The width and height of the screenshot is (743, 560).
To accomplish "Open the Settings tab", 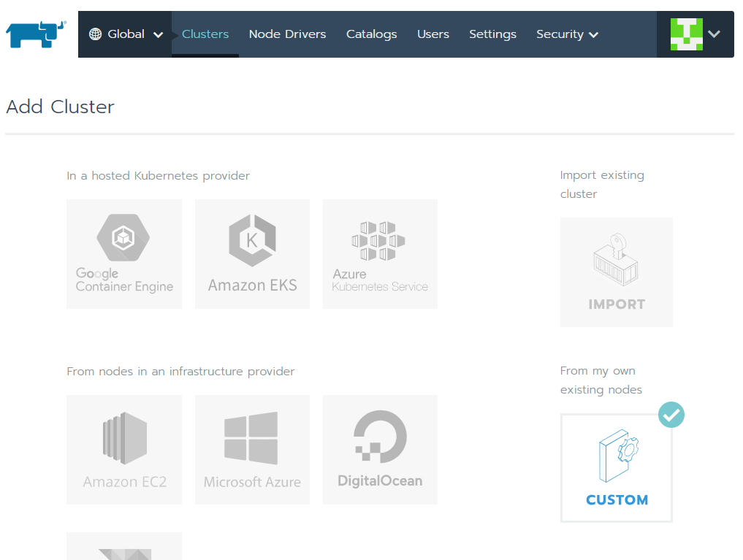I will (x=492, y=34).
